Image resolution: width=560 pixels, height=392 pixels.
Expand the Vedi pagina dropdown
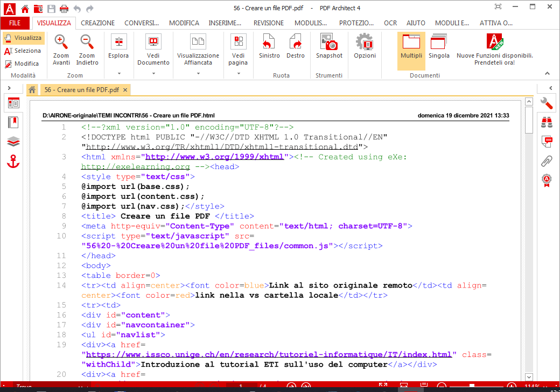(239, 74)
